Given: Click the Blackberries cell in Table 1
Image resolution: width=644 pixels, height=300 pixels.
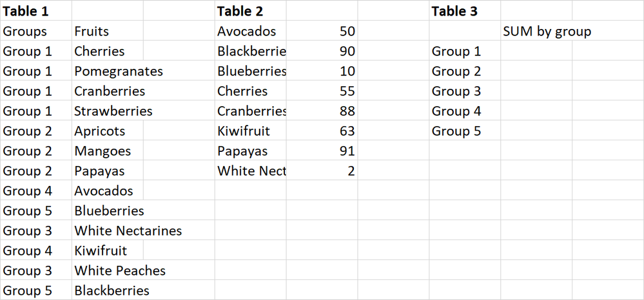Looking at the screenshot, I should 108,290.
